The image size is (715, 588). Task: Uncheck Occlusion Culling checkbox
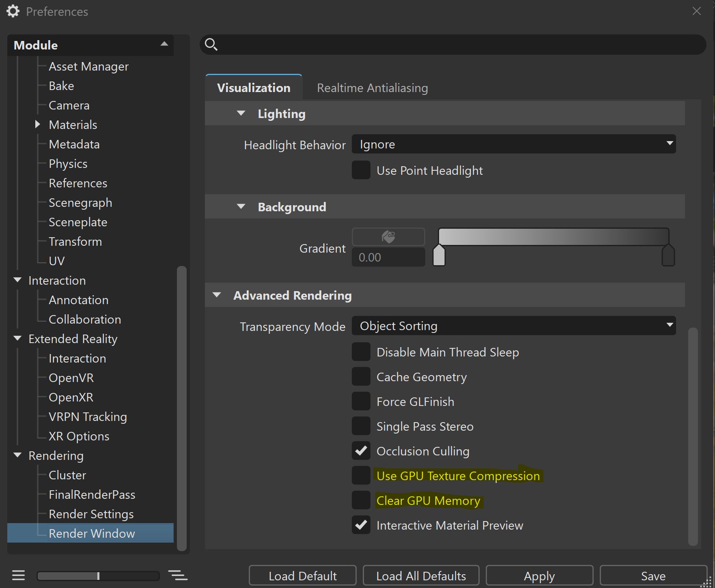click(361, 451)
